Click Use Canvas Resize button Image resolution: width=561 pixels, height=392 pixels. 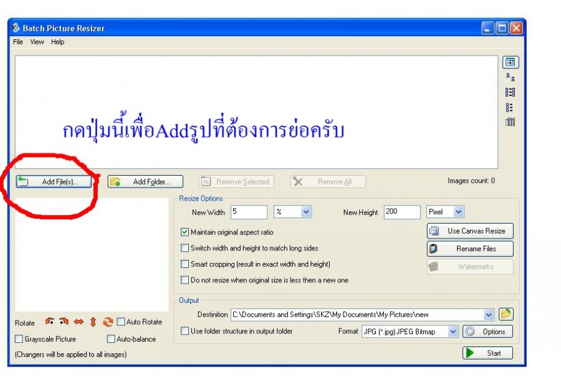pyautogui.click(x=470, y=231)
